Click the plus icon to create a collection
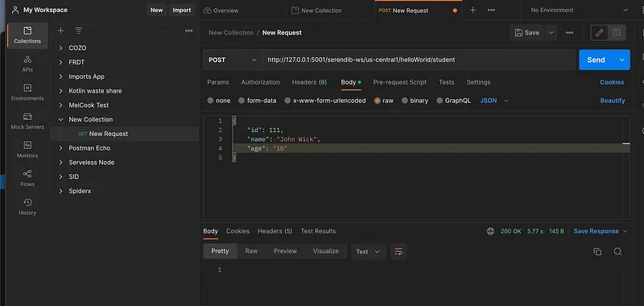 coord(60,31)
